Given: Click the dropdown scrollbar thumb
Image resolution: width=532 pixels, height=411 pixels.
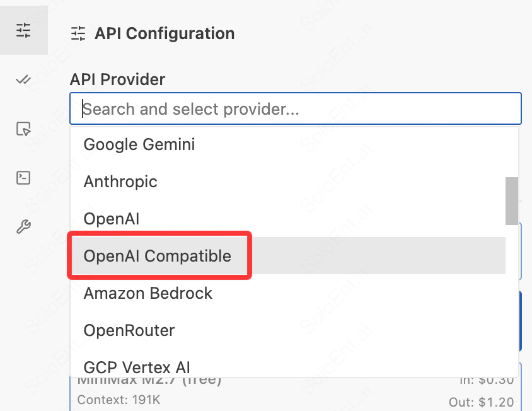Looking at the screenshot, I should click(x=511, y=201).
